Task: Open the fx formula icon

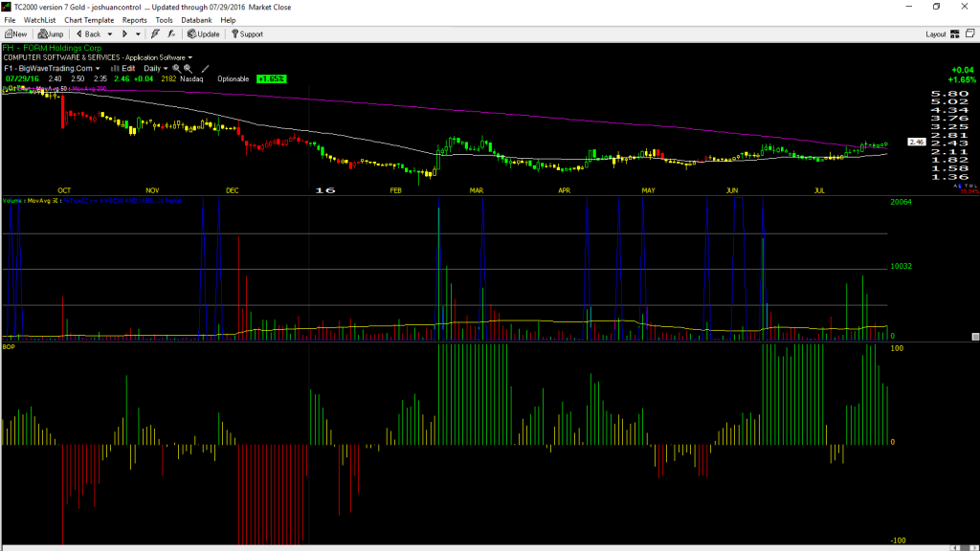Action: (171, 34)
